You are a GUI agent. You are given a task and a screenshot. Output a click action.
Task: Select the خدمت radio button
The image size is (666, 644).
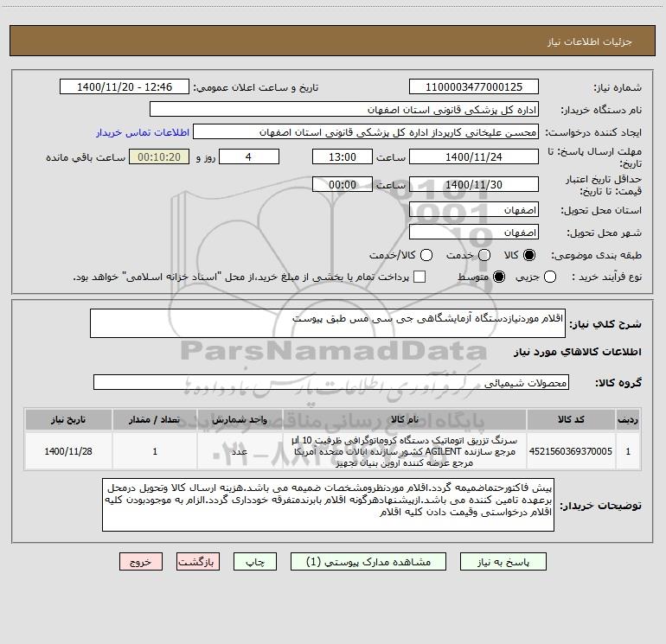(x=484, y=255)
